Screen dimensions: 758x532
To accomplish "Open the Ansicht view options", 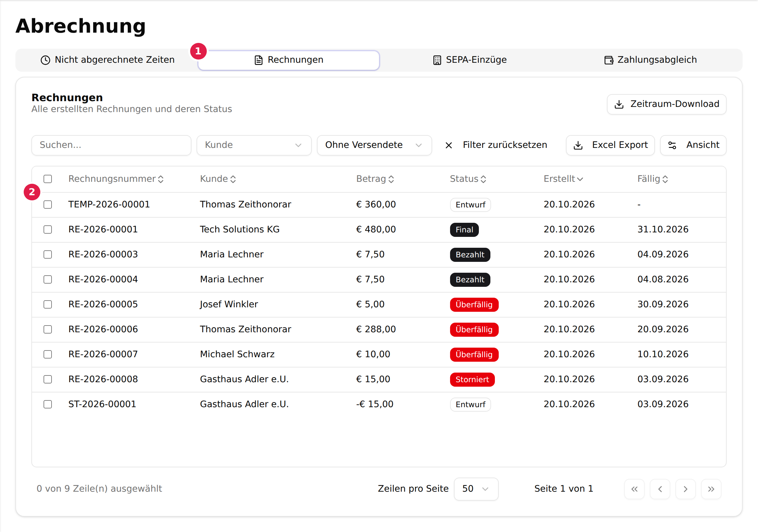I will point(693,145).
